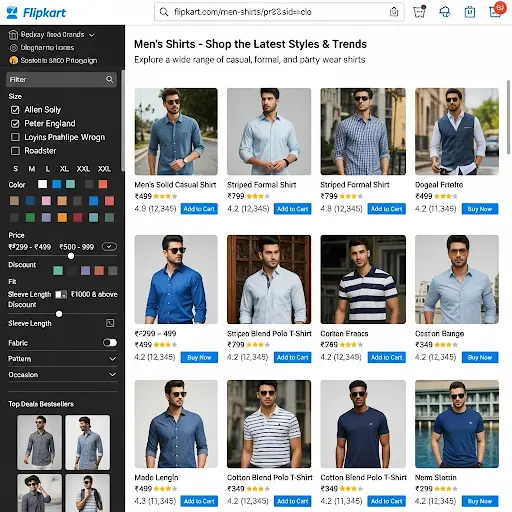Check the Loyins Prahlipe Wrogn box

(15, 137)
